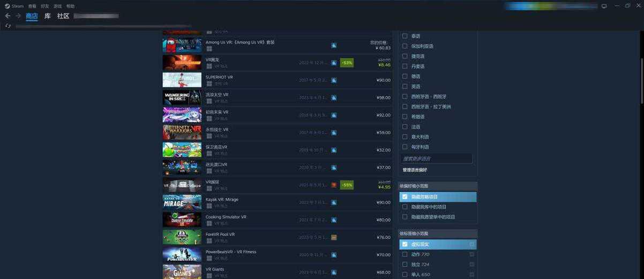Switch to the 库 tab

(48, 16)
